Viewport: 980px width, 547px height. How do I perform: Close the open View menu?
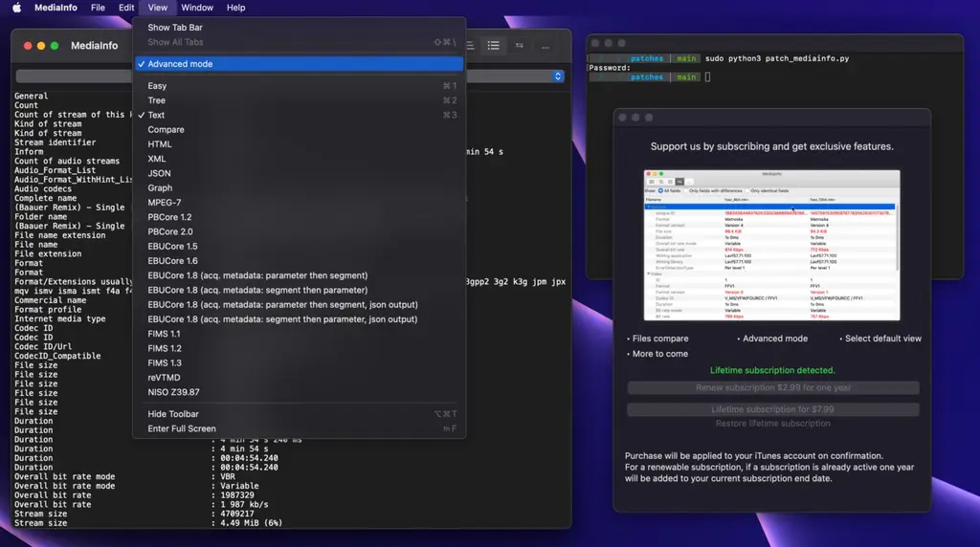158,8
